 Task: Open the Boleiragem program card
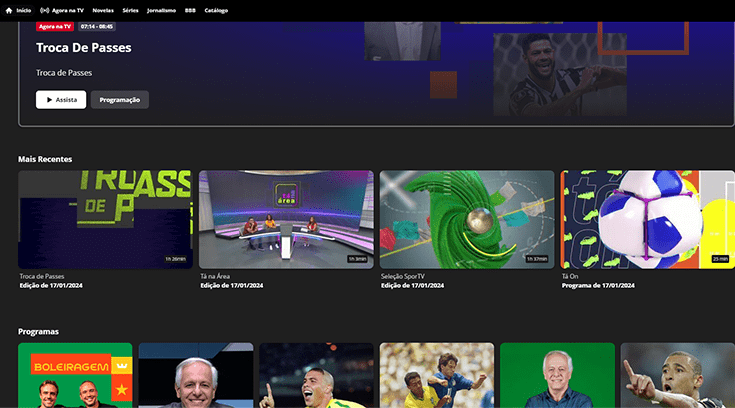pos(75,375)
